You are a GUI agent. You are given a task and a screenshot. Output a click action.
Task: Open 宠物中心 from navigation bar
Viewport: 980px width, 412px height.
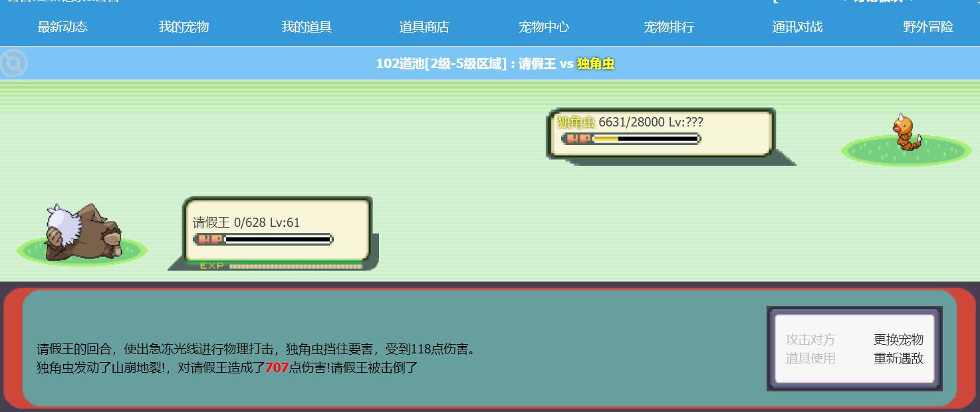point(544,27)
